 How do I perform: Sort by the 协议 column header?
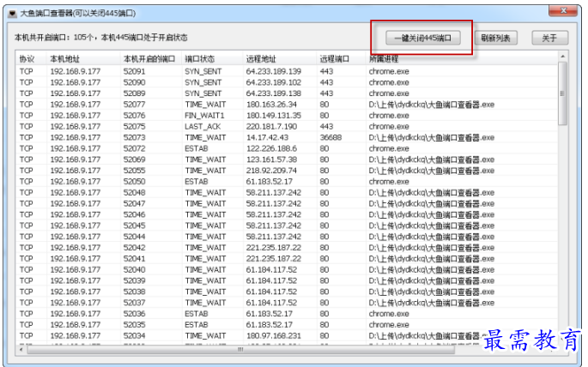27,59
